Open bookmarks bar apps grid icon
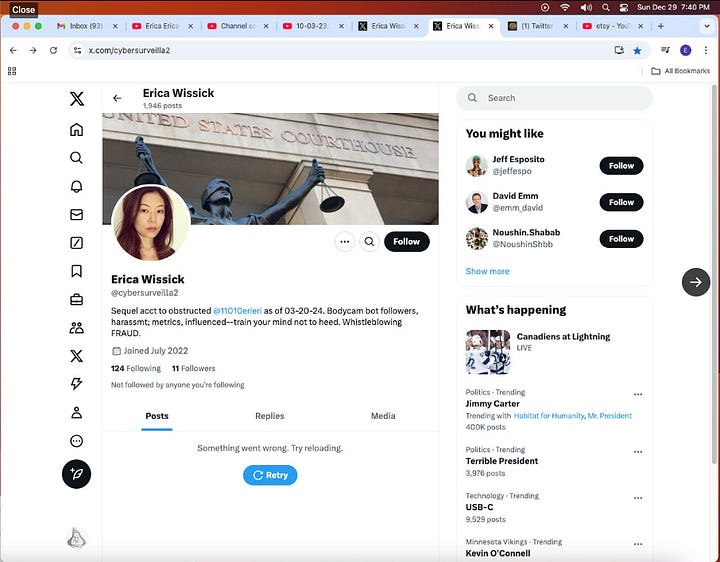720x562 pixels. coord(12,71)
